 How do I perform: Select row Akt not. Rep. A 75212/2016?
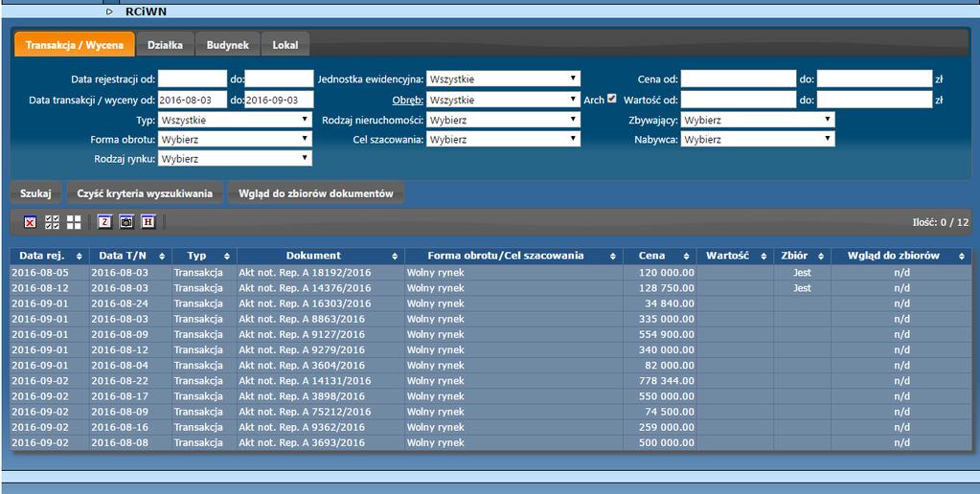(490, 412)
